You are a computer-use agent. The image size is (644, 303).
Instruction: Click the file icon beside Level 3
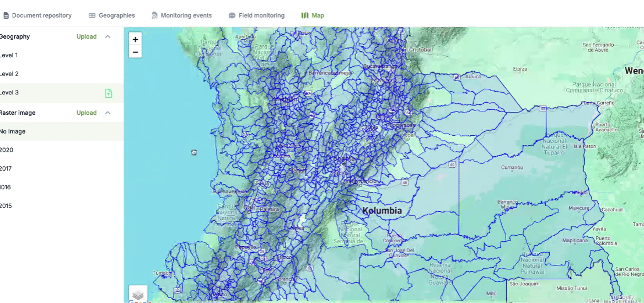pos(109,93)
